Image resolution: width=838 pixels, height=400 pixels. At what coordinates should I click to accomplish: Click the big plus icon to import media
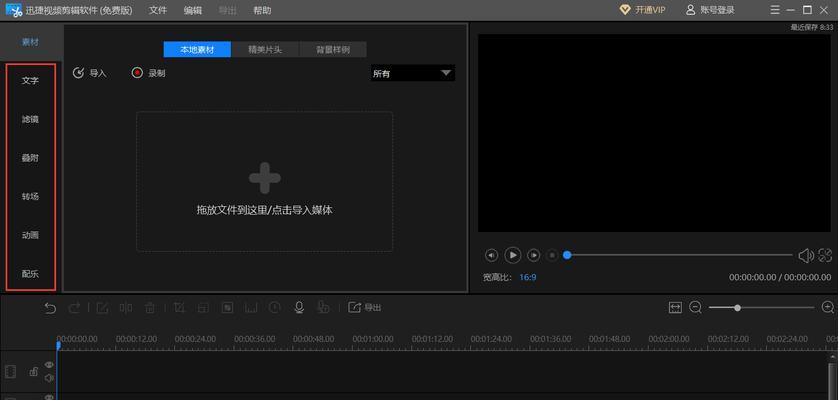265,178
